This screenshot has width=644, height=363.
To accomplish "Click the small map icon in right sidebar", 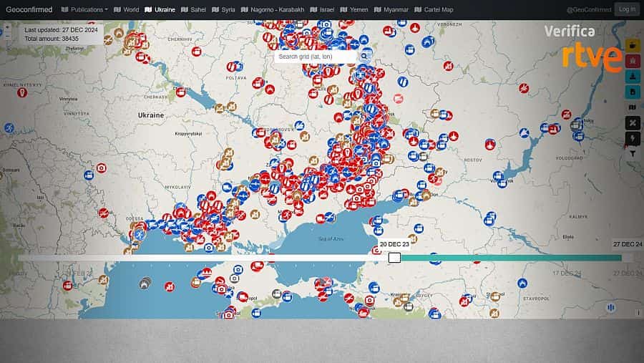I will click(633, 107).
